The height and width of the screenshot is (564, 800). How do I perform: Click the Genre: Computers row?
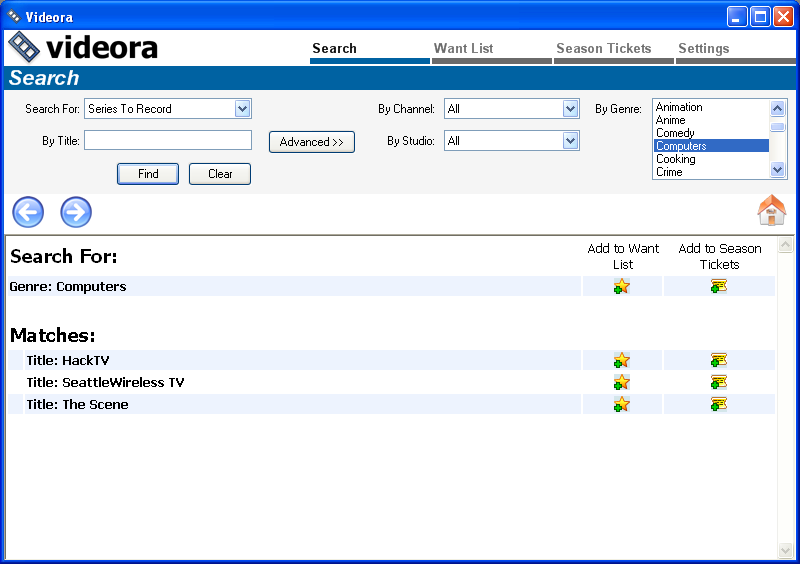[x=294, y=286]
